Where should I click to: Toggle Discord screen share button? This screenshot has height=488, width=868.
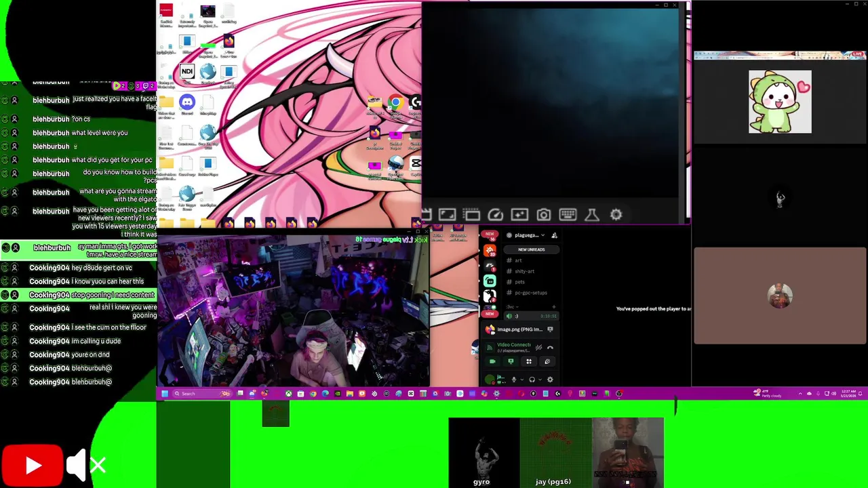click(x=511, y=361)
